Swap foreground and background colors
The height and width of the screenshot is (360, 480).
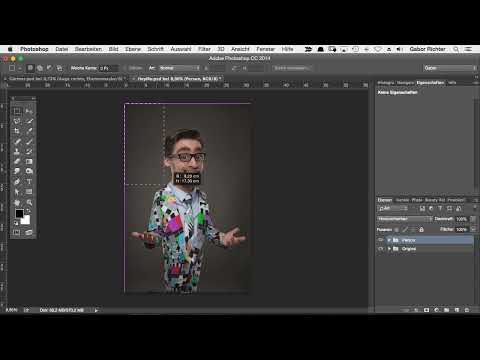coord(29,211)
